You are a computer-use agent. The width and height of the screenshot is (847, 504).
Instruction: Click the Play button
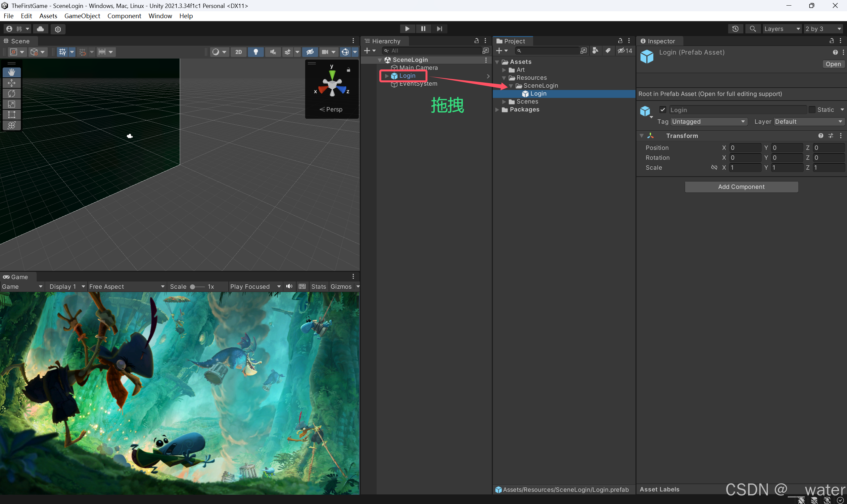coord(407,29)
